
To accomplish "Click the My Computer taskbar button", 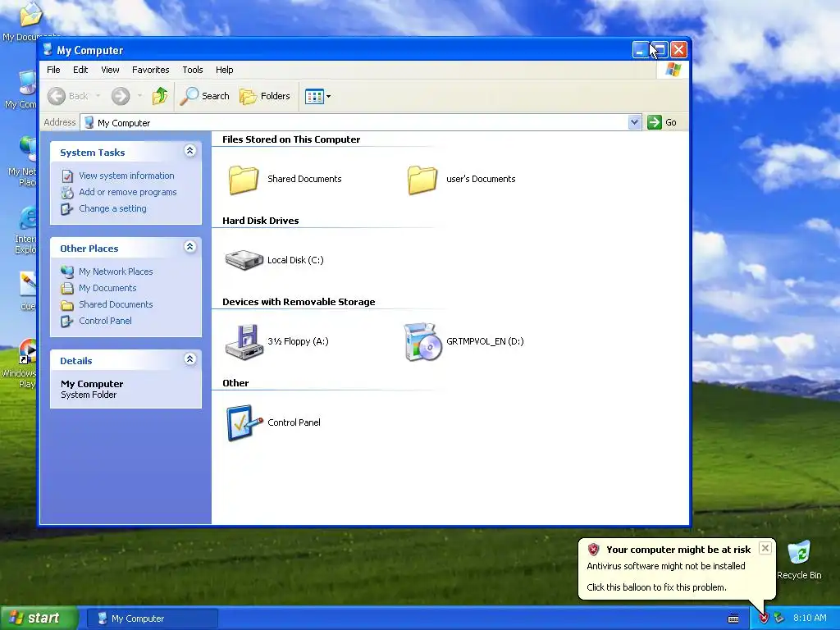I will point(152,619).
